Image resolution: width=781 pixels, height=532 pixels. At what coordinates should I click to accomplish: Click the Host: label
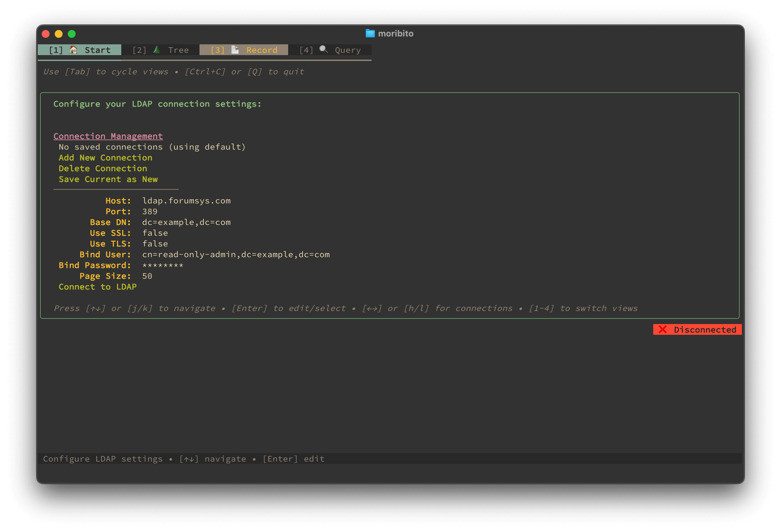click(118, 200)
